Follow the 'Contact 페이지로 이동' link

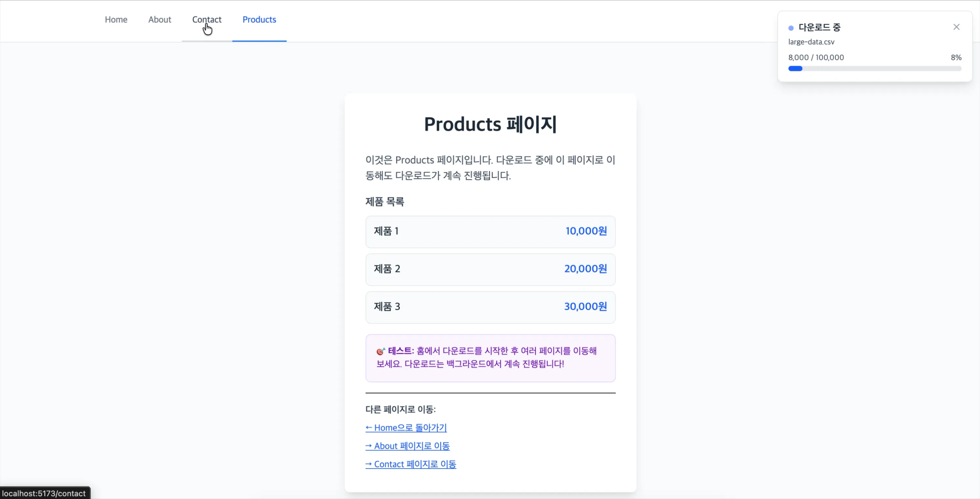411,464
